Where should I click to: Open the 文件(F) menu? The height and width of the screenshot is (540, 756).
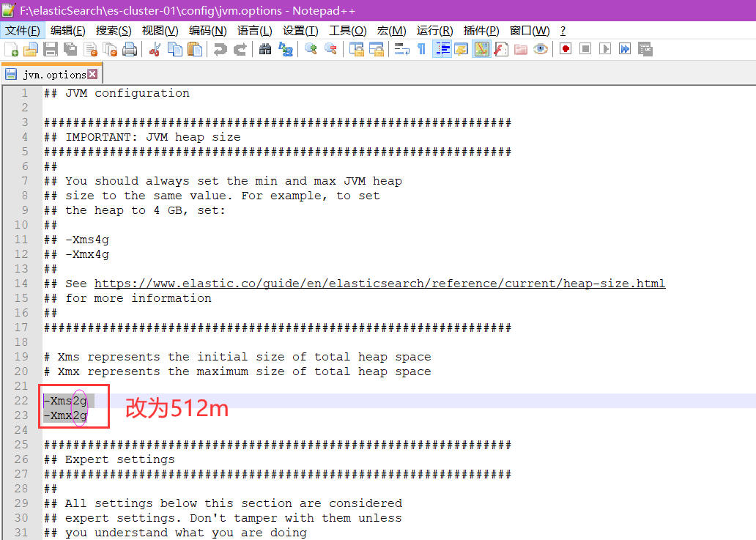23,31
